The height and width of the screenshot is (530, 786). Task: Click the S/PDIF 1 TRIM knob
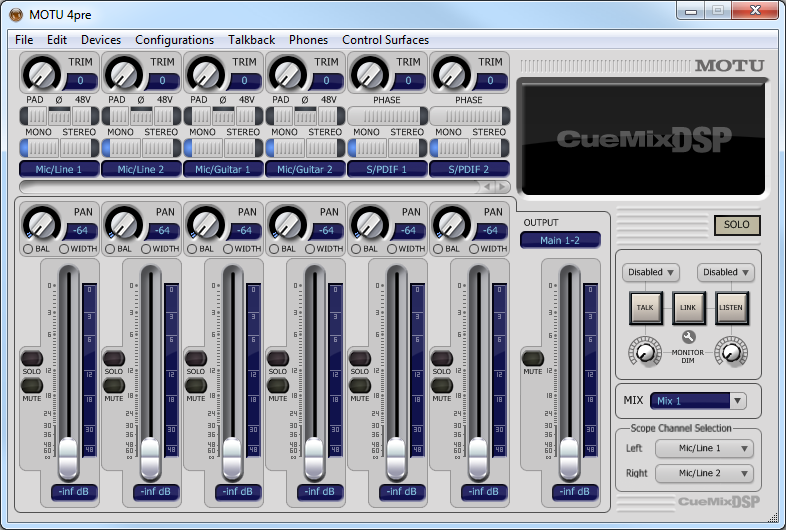click(370, 74)
